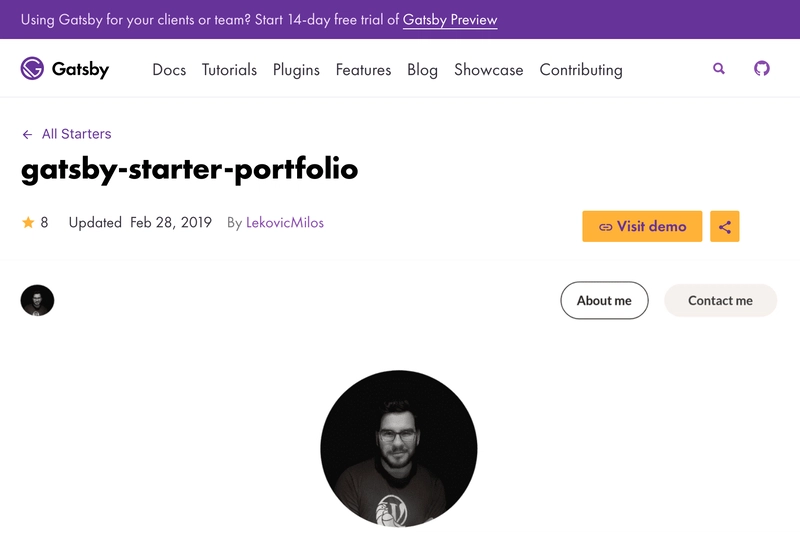Image resolution: width=800 pixels, height=558 pixels.
Task: Click the Visit demo button
Action: pyautogui.click(x=642, y=226)
